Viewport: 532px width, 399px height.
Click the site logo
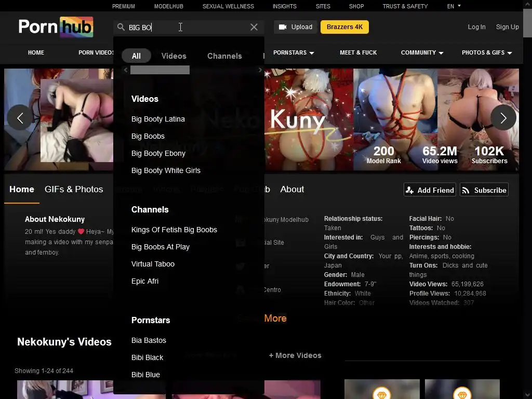click(x=56, y=27)
